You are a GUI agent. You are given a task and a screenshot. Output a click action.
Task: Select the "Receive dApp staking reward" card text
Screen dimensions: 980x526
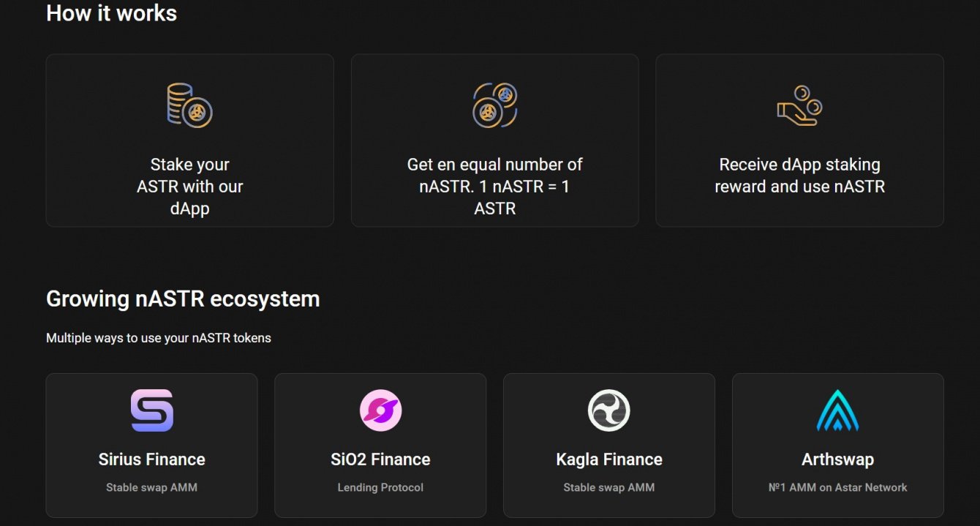pyautogui.click(x=799, y=176)
